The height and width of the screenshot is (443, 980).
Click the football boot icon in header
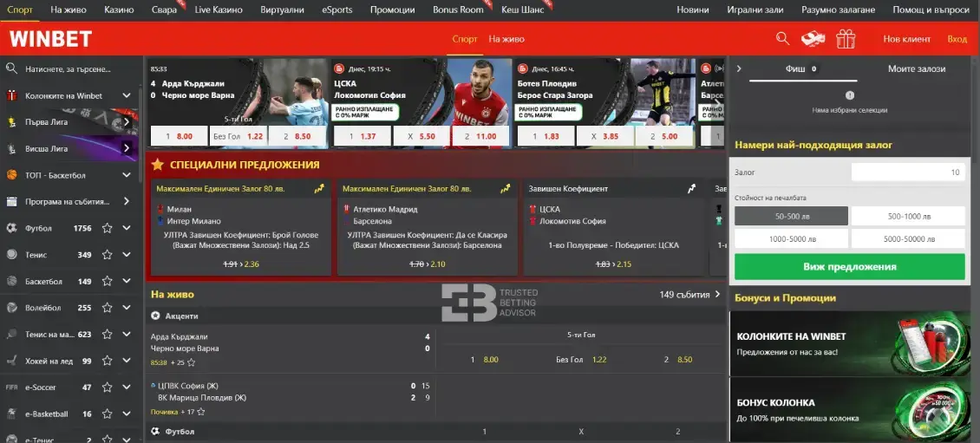pyautogui.click(x=813, y=39)
